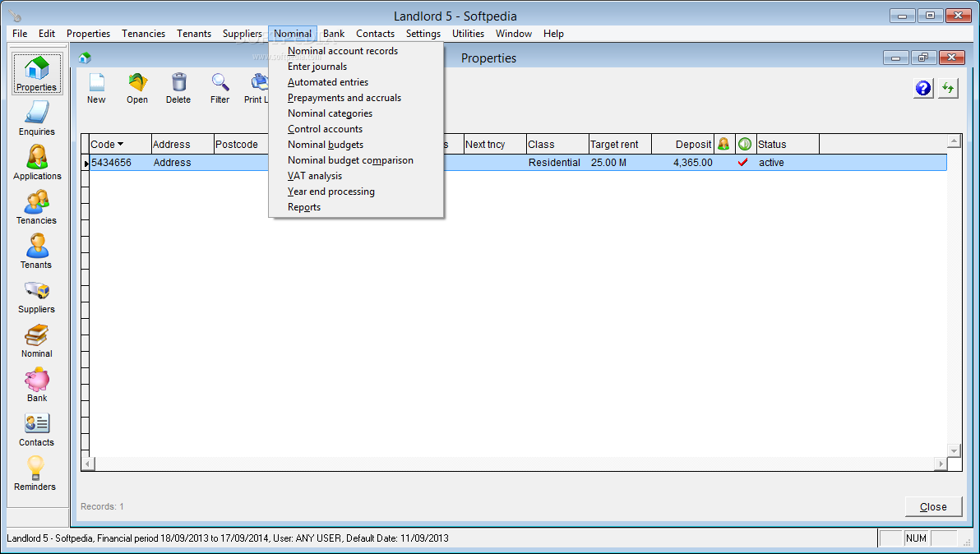
Task: Click the Next tncy column header
Action: click(x=495, y=145)
